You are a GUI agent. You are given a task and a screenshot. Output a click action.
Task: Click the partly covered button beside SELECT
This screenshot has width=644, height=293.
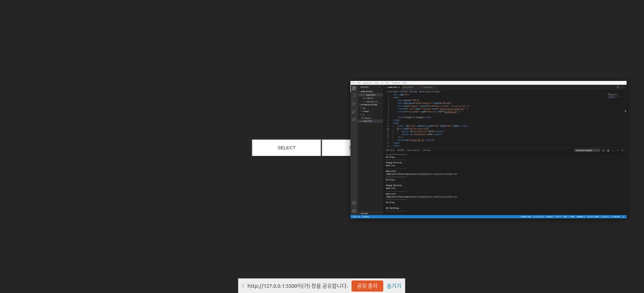pyautogui.click(x=336, y=148)
